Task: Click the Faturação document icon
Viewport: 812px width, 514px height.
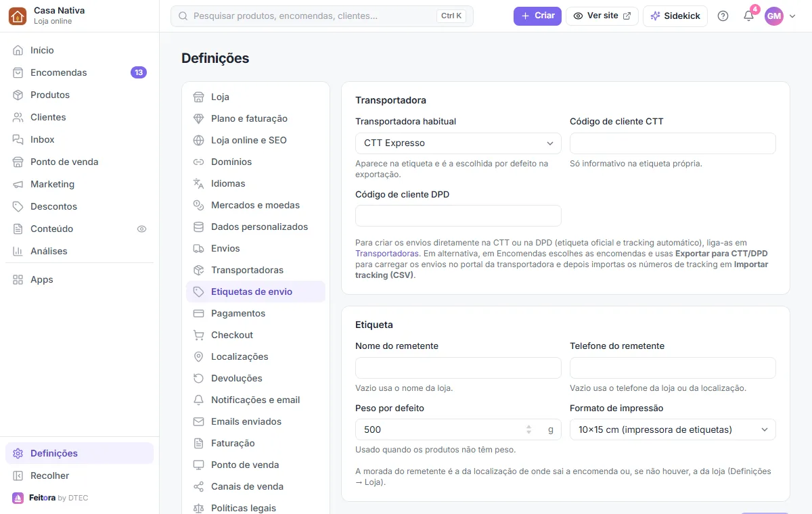Action: (x=198, y=443)
